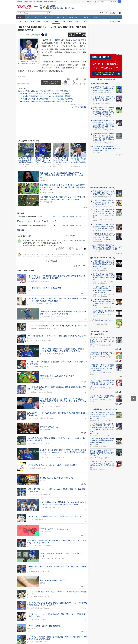
Task: Dismiss the 元トップグラドル、サウナデート recommended article
Action: [86, 293]
